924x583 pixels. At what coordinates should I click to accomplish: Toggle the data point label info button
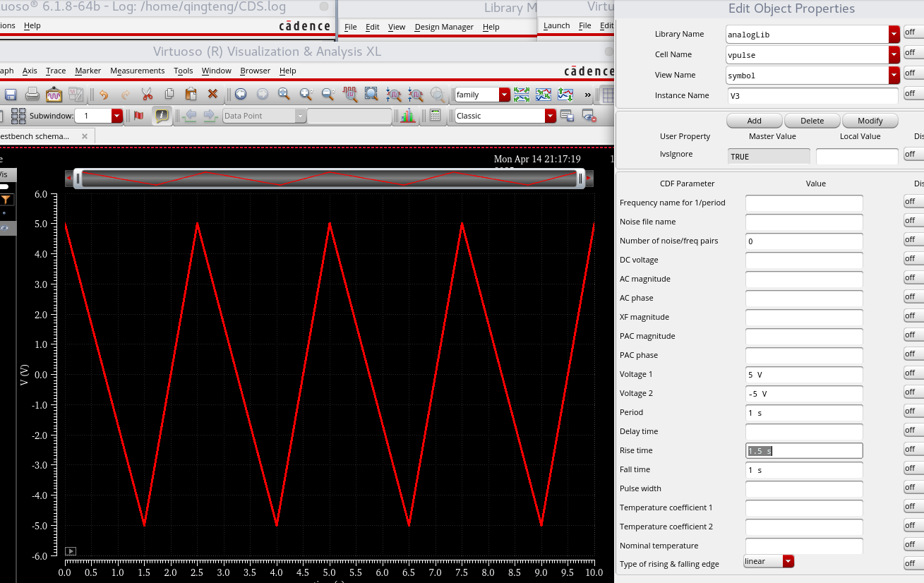(162, 116)
